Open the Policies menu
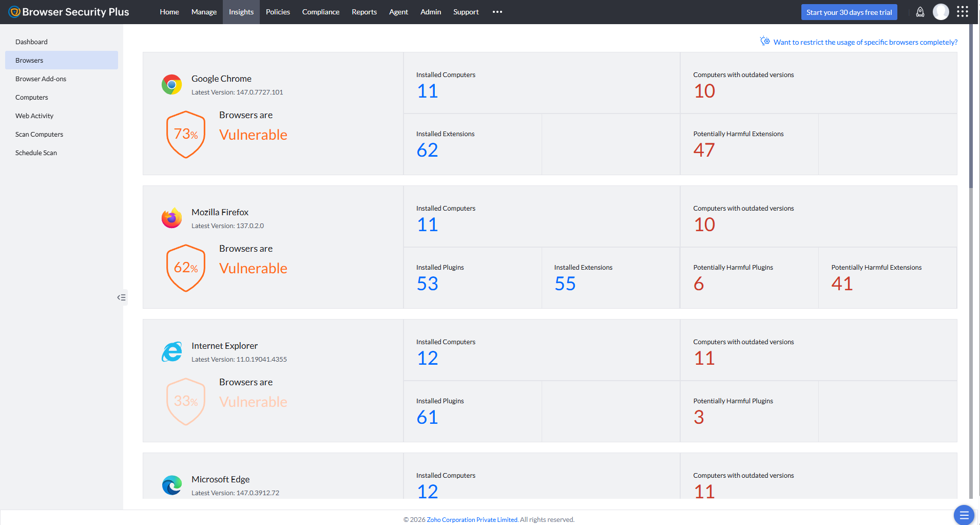 [x=278, y=12]
